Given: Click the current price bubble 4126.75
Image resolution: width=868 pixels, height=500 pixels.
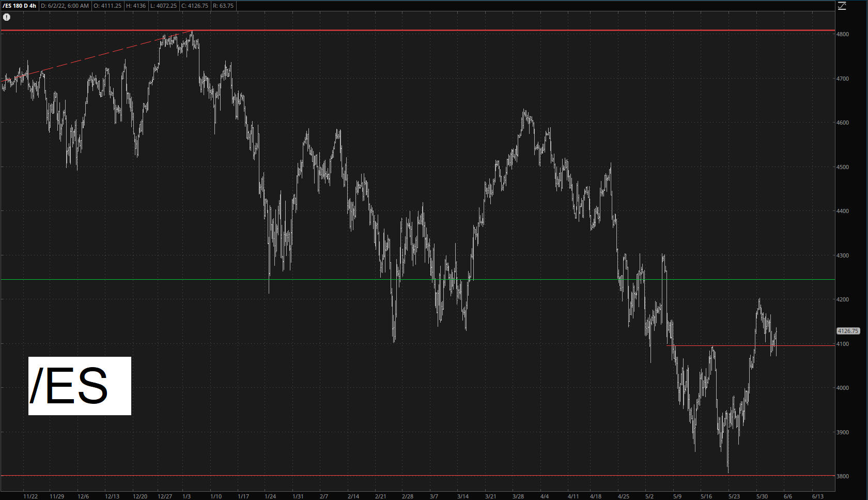Looking at the screenshot, I should tap(848, 331).
